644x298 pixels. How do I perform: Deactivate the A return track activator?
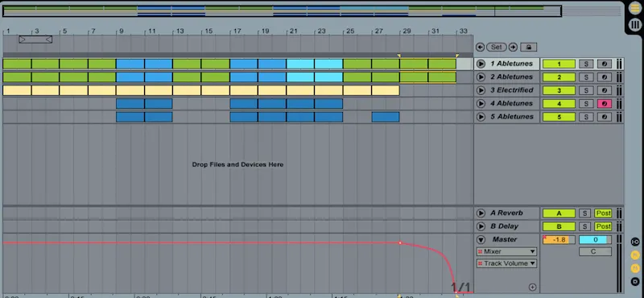tap(559, 213)
